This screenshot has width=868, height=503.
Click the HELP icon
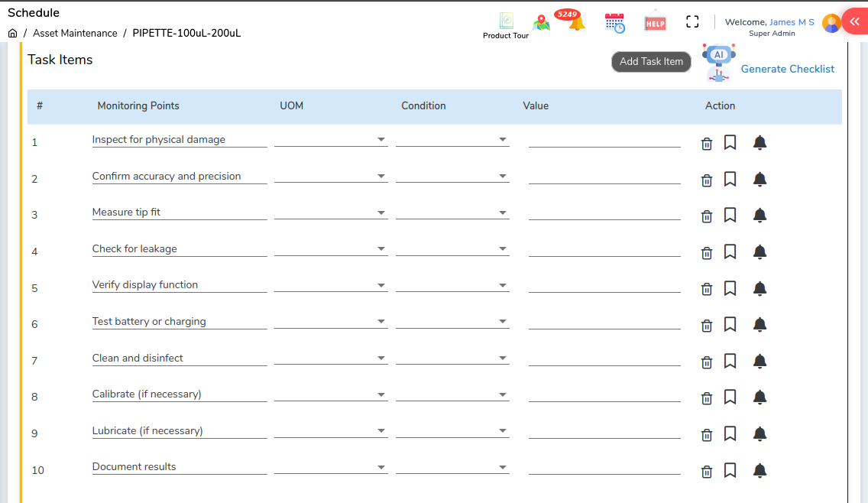click(x=655, y=23)
